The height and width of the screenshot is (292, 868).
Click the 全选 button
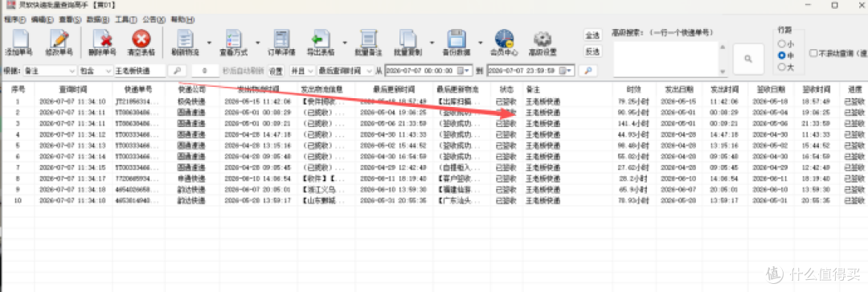point(592,35)
